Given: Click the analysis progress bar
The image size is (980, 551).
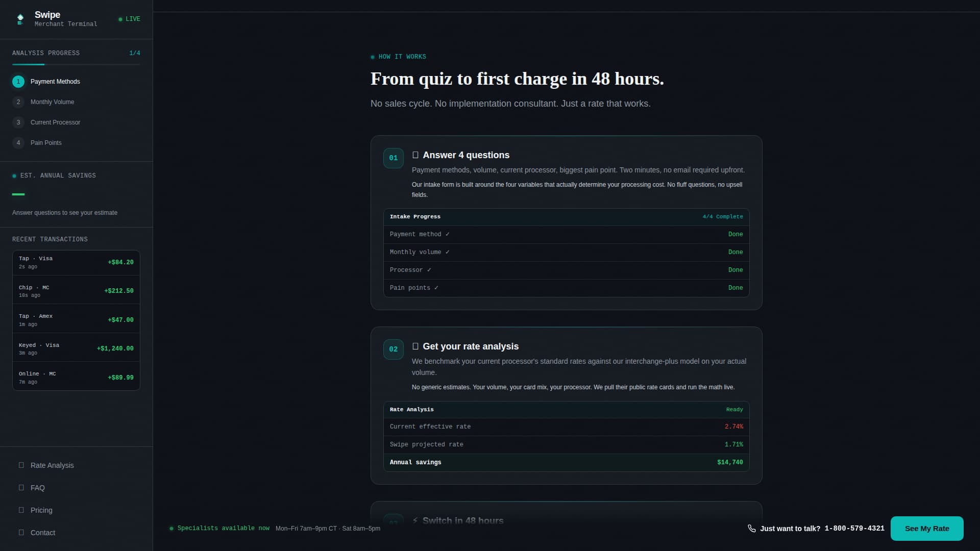Looking at the screenshot, I should (76, 64).
